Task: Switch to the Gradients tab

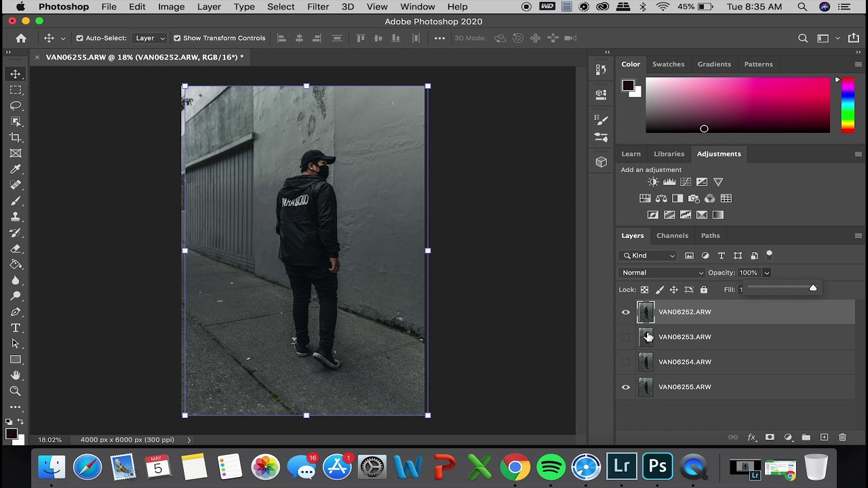Action: (x=714, y=64)
